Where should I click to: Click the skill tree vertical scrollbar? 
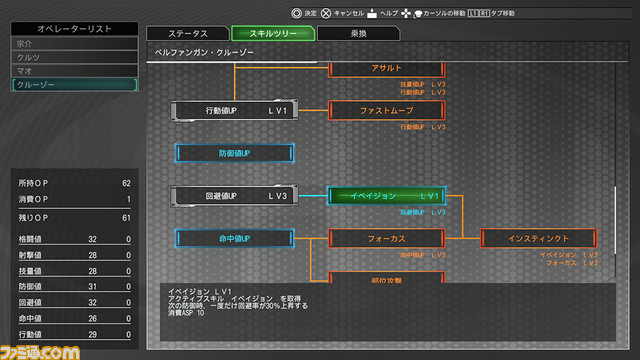tap(615, 220)
